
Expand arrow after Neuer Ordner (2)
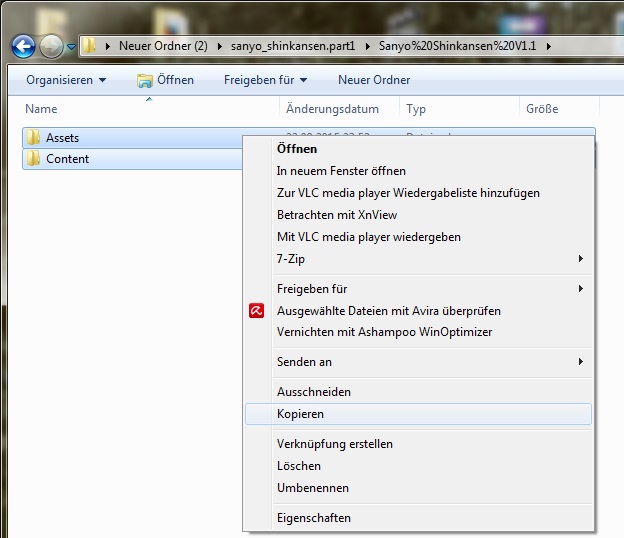click(x=219, y=46)
